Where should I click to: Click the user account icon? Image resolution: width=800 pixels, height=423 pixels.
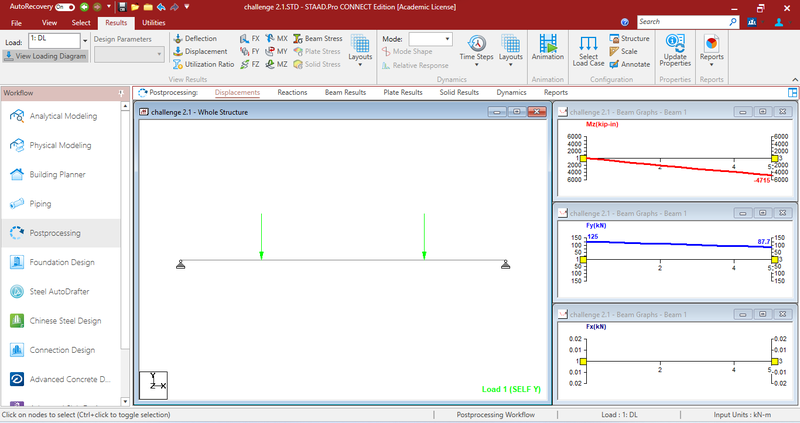(779, 22)
